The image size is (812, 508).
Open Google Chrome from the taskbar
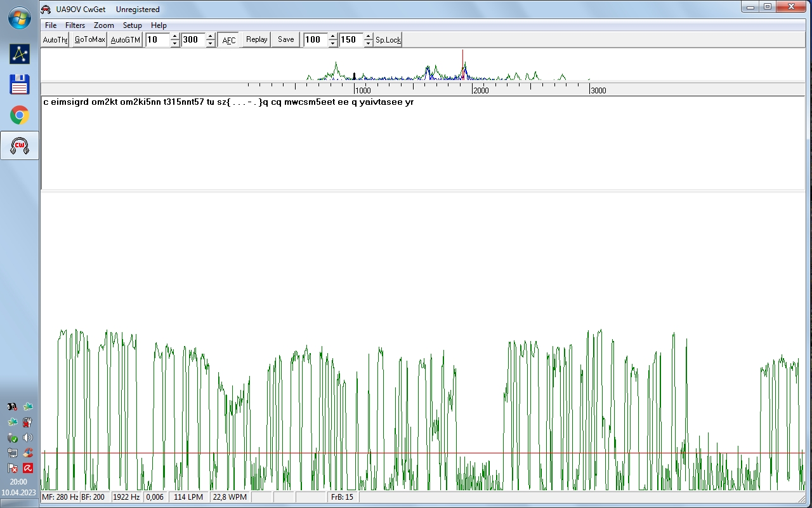[19, 115]
